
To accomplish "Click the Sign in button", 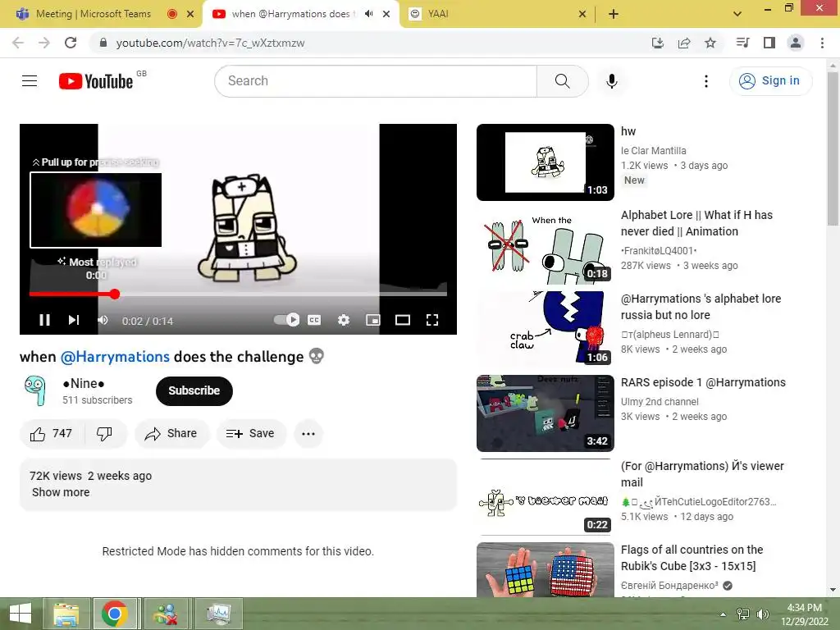I will [770, 81].
